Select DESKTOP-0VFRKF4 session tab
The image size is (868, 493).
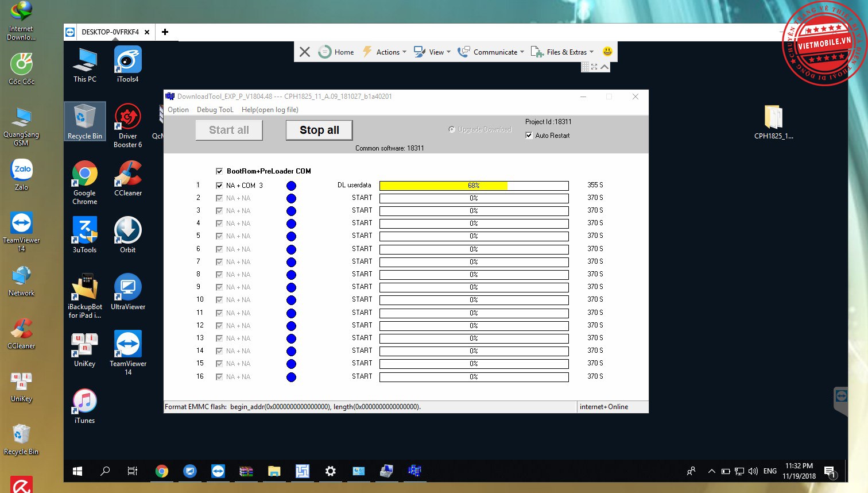click(x=110, y=32)
